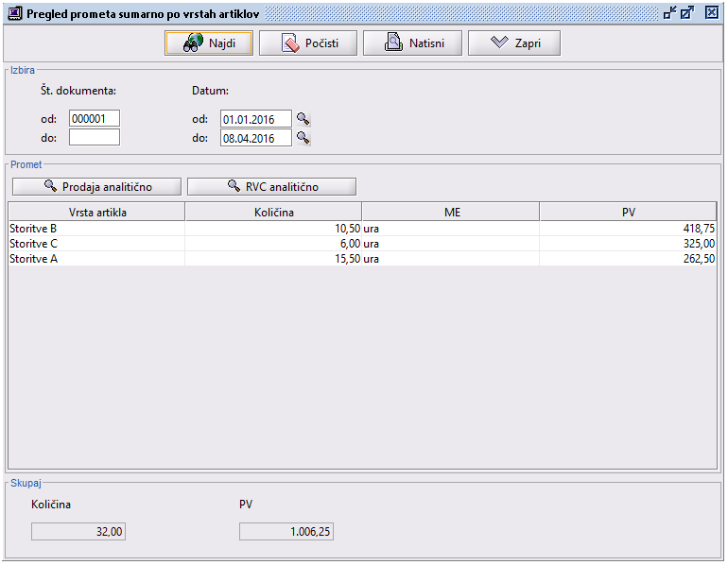Screen dimensions: 728x565
Task: Open date lookup beside the 'od' date
Action: click(303, 119)
